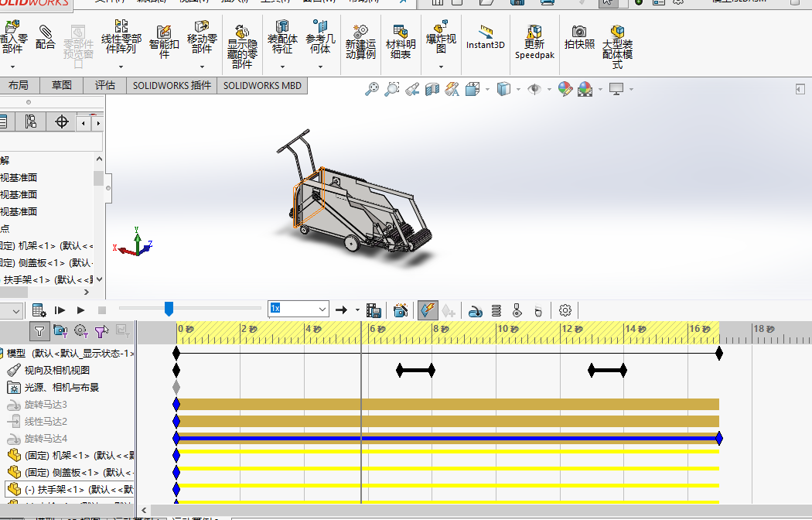The height and width of the screenshot is (520, 812).
Task: Click the end keyframe diamond of 旋转马达4
Action: 718,439
